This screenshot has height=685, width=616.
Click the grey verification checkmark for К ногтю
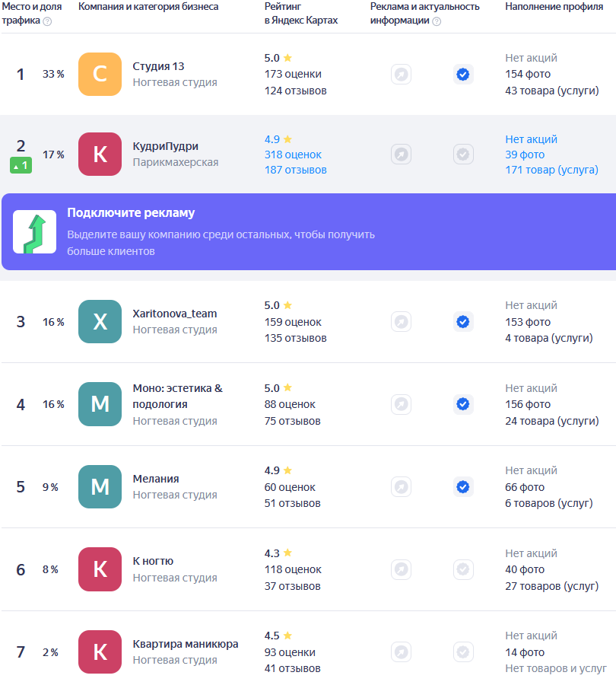462,569
